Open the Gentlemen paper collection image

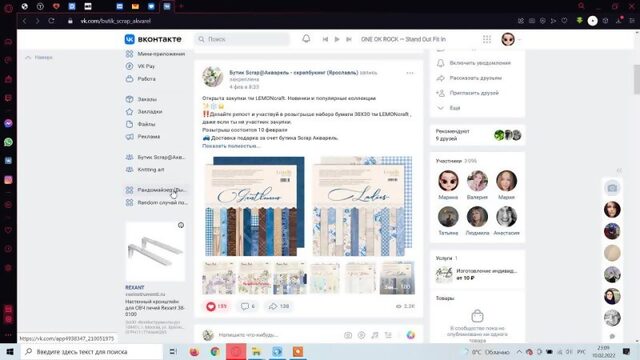coord(255,207)
